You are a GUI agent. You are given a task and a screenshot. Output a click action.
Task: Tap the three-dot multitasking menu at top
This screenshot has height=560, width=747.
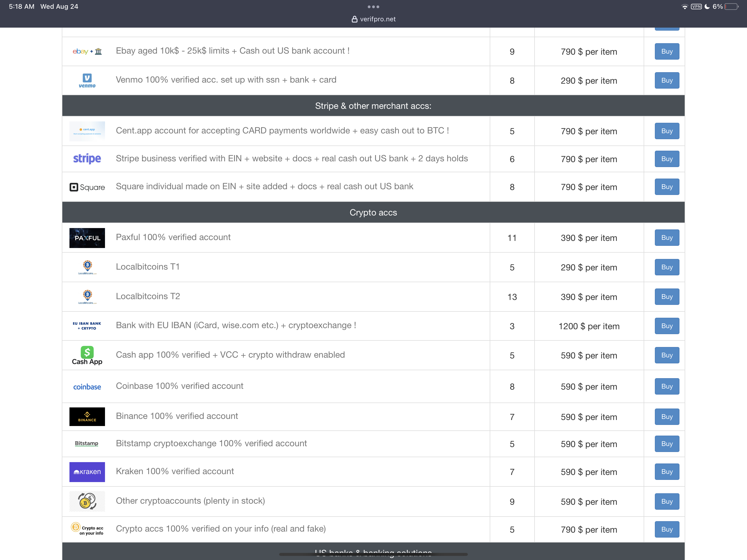click(373, 7)
